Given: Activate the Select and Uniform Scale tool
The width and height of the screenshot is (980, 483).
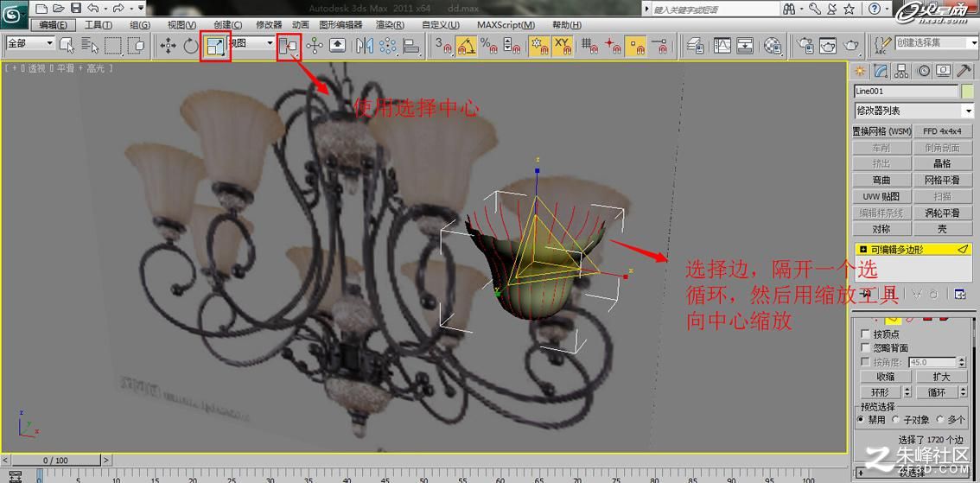Looking at the screenshot, I should point(216,45).
